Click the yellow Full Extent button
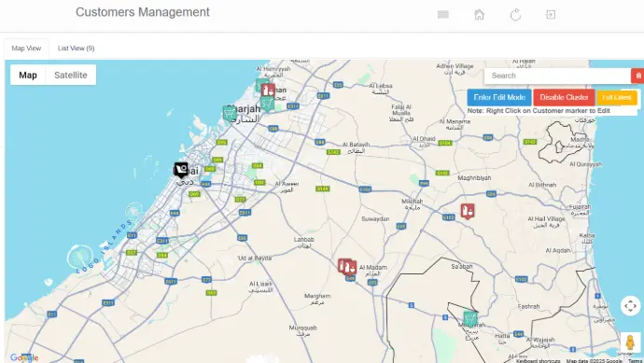 [617, 97]
